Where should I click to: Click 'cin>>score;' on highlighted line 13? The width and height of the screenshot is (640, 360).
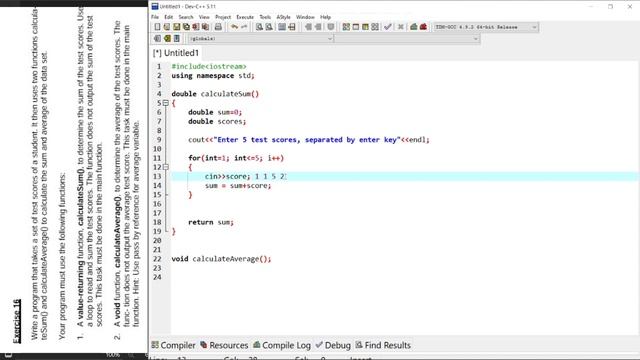click(x=227, y=176)
